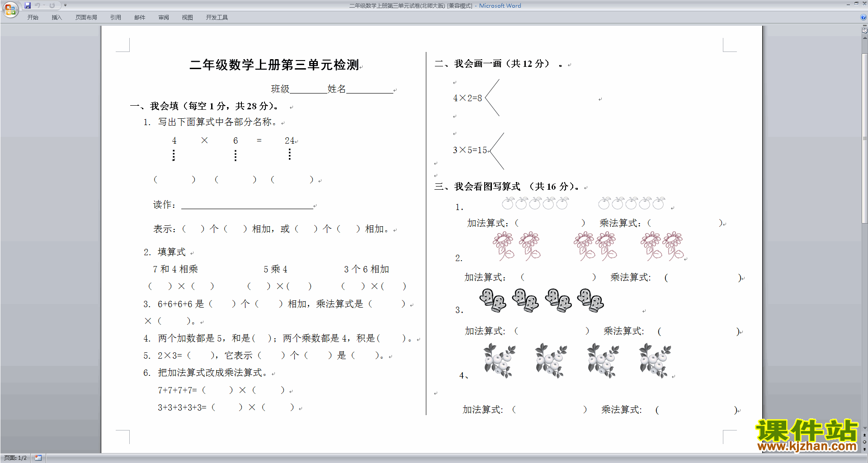Click heading 三、我会看图写算式
Viewport: 868px width, 463px height.
tap(506, 187)
